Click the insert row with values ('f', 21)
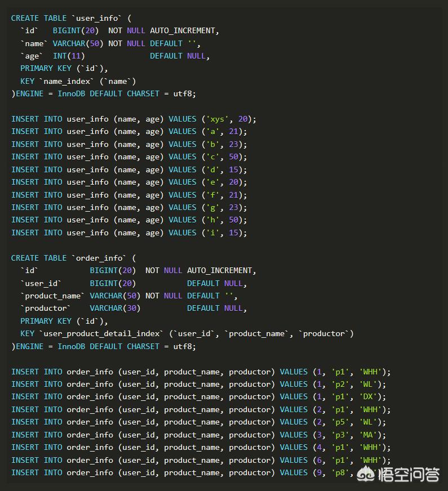 (x=129, y=195)
